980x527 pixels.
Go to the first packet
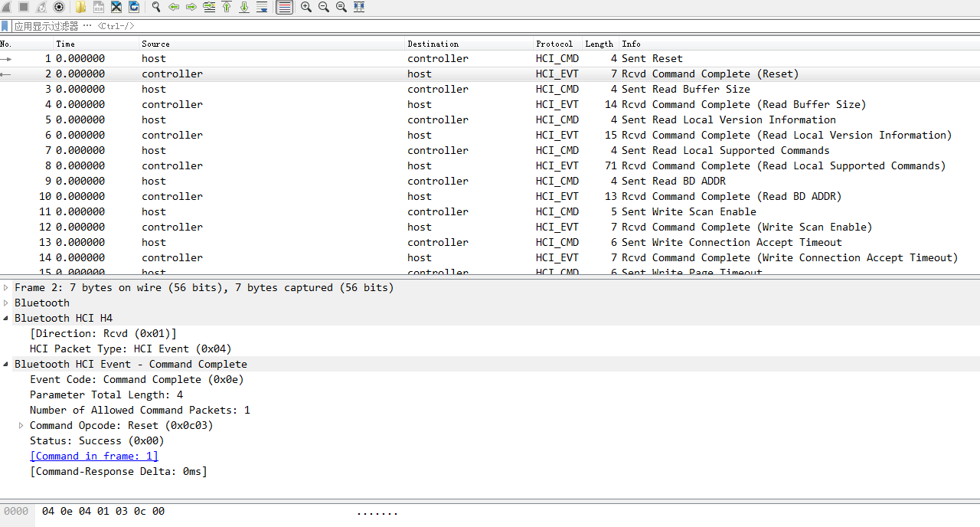tap(225, 7)
